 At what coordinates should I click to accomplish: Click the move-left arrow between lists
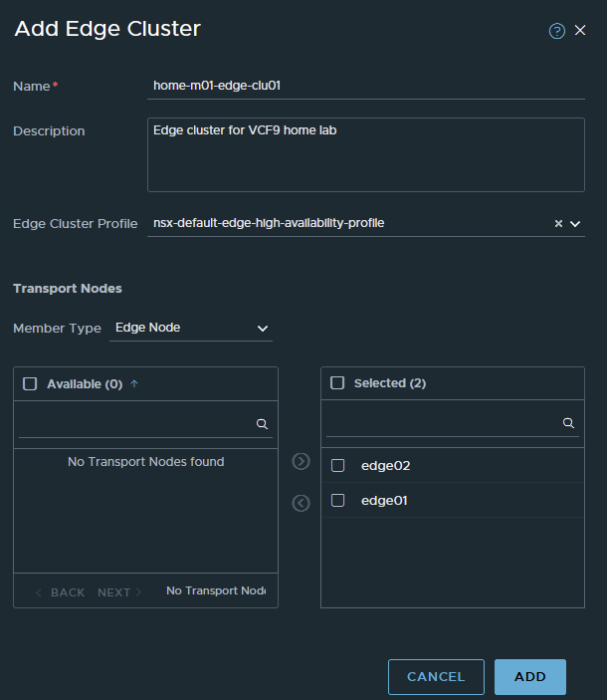[x=301, y=503]
